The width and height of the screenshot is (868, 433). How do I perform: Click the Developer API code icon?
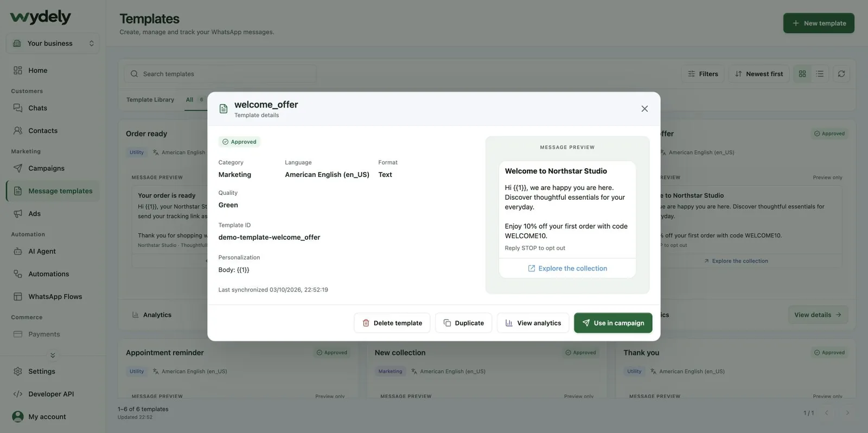point(18,394)
